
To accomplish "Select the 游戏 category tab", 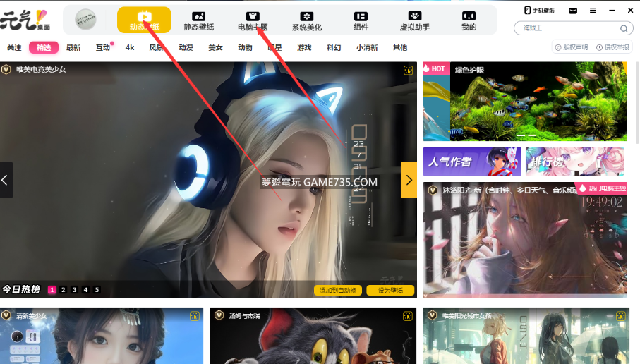I will tap(304, 47).
